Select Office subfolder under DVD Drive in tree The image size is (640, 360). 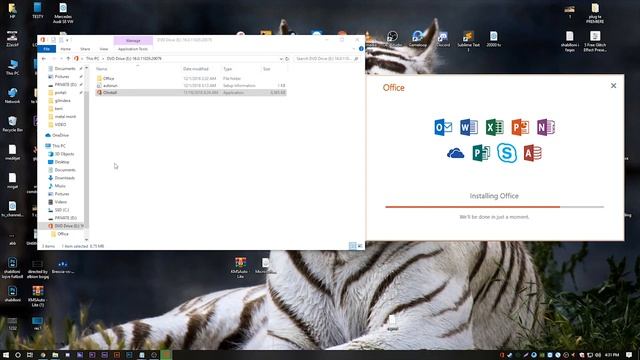[x=63, y=234]
